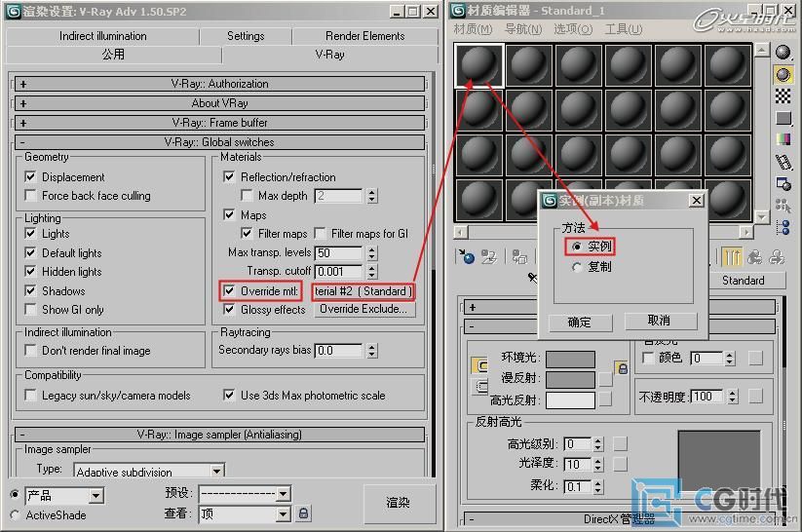Click the Pick Material from Object eyedropper

[x=532, y=279]
